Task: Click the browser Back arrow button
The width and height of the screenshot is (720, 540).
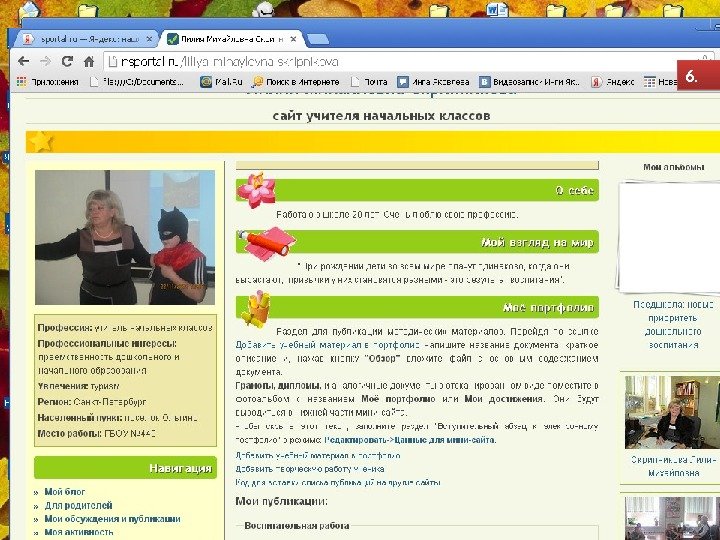Action: [x=24, y=61]
